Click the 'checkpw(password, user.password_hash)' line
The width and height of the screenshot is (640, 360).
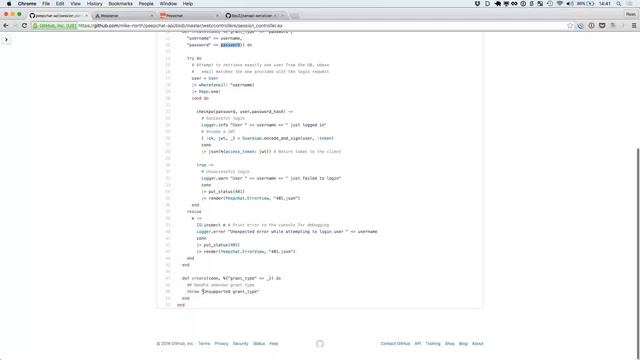[244, 111]
